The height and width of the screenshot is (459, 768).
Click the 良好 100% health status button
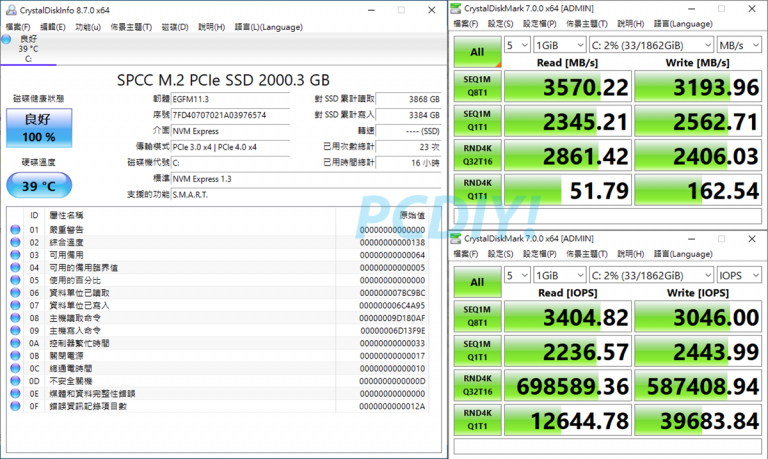coord(39,128)
